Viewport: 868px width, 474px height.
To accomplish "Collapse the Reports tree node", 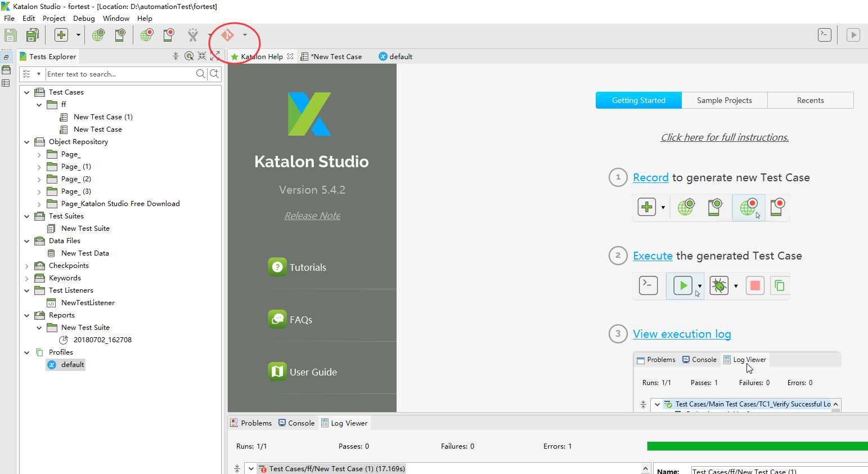I will (26, 315).
